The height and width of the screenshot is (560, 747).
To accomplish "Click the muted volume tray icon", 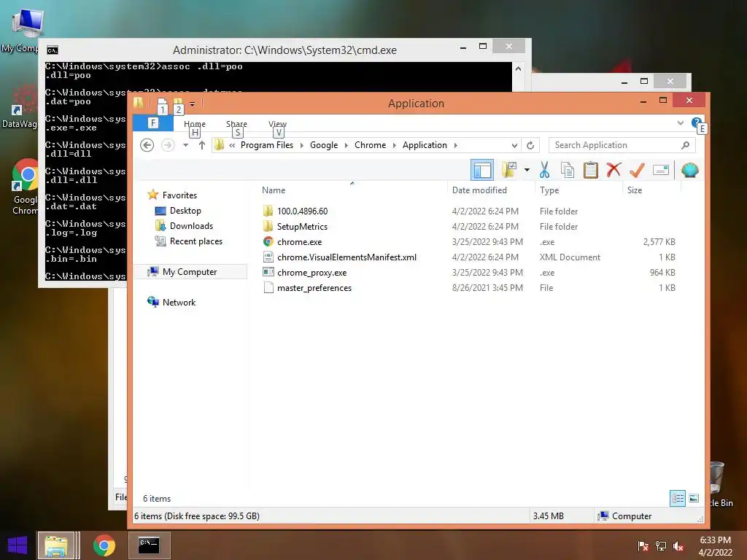I will pyautogui.click(x=678, y=546).
